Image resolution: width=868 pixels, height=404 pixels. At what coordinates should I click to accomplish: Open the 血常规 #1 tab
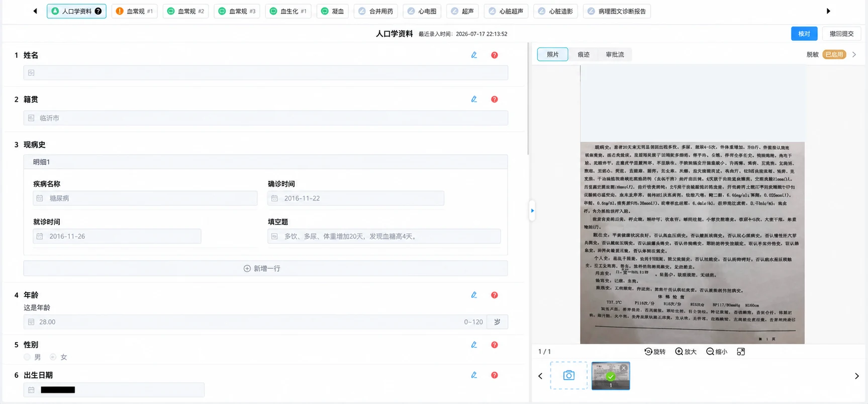(135, 11)
